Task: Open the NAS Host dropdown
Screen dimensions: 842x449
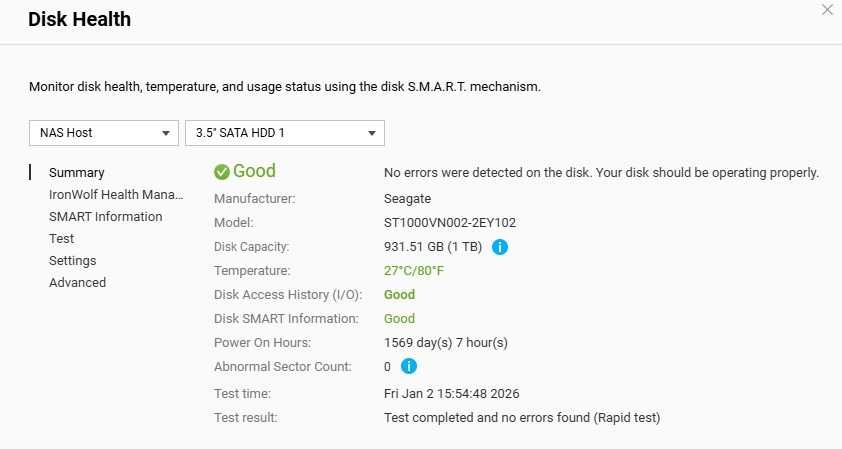Action: [103, 133]
